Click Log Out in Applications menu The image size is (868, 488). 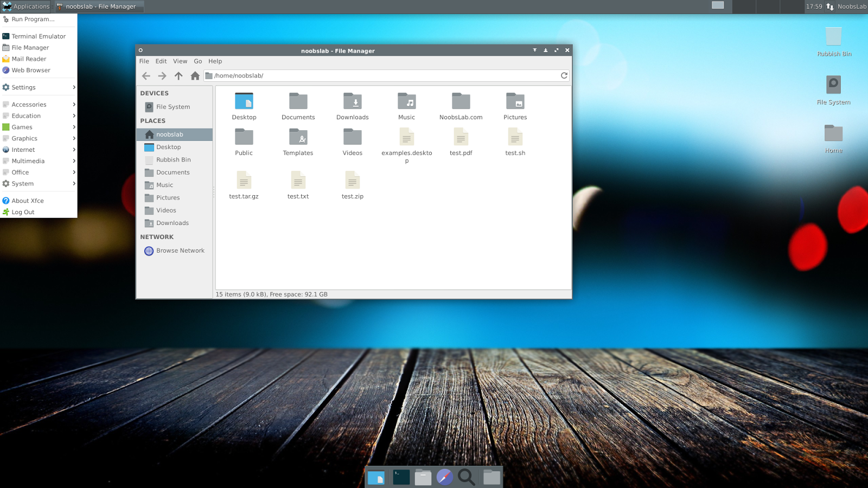point(39,212)
